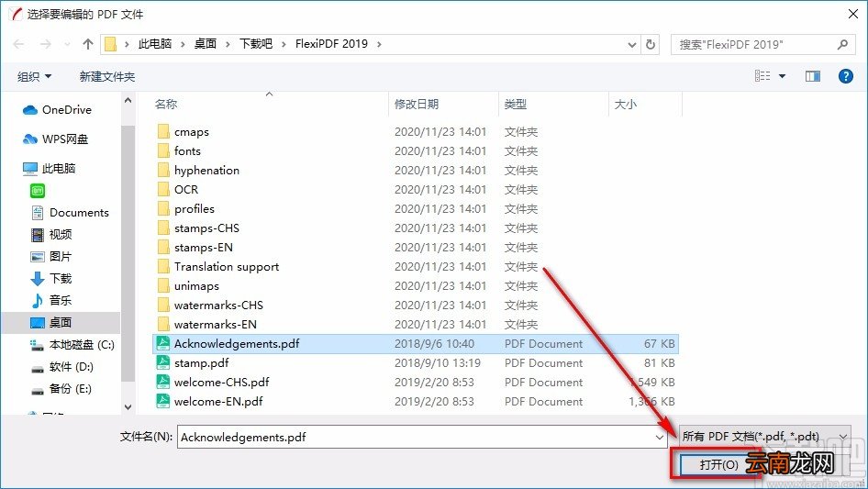The image size is (868, 489).
Task: Click the stamp.pdf file icon
Action: point(162,362)
